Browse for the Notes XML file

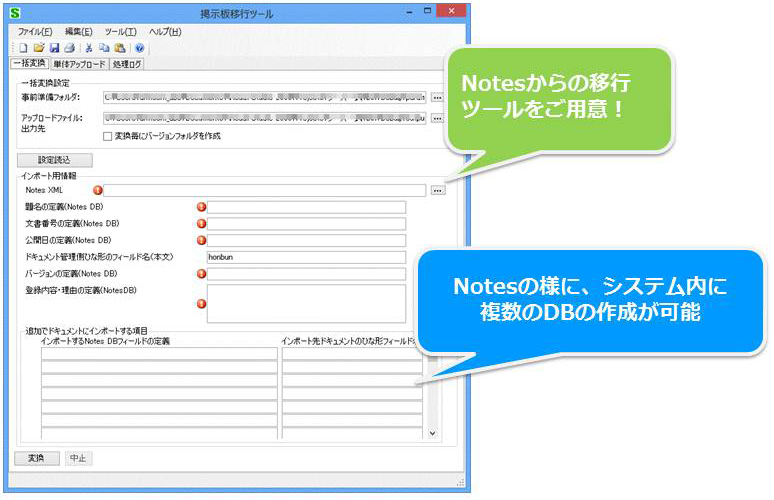click(437, 190)
